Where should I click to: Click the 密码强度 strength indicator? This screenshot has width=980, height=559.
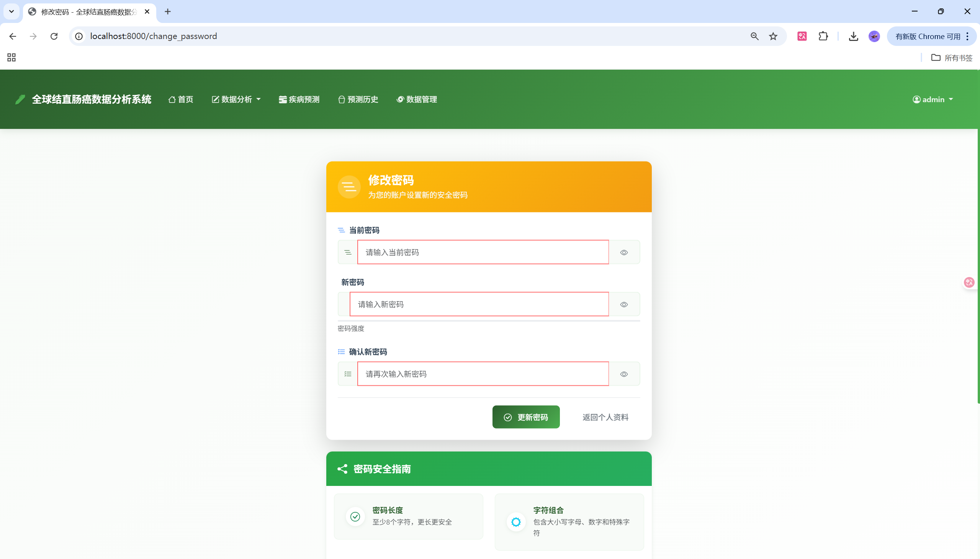coord(350,328)
